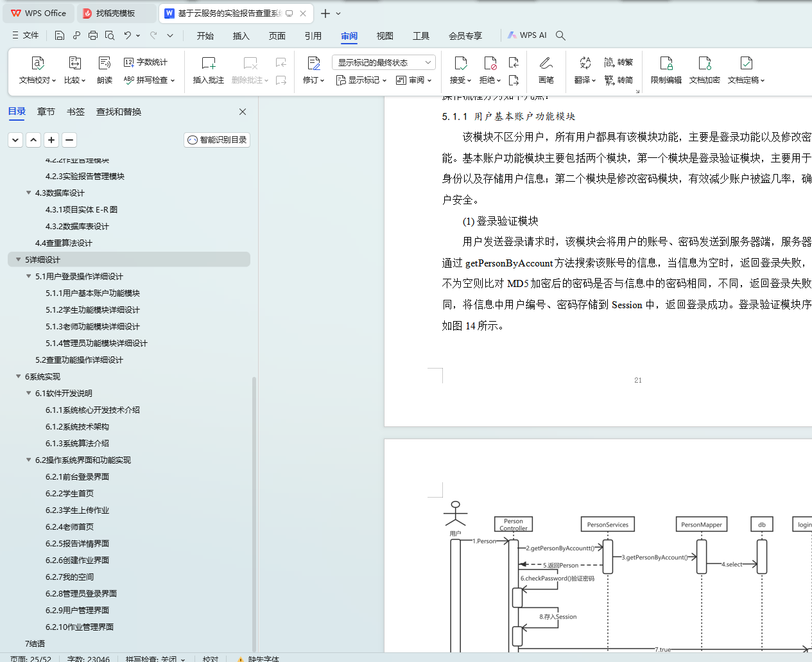The width and height of the screenshot is (812, 662).
Task: Collapse the 6.1软件开发说明 node
Action: coord(28,393)
